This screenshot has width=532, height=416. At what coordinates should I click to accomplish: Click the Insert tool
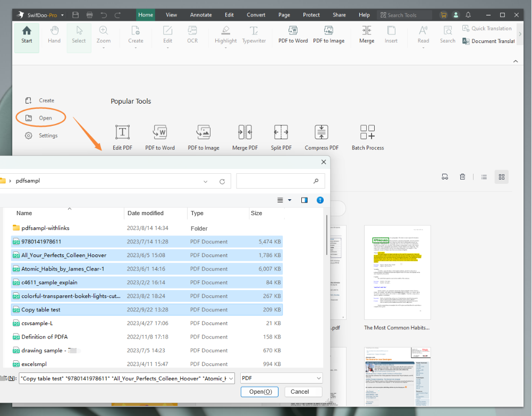[391, 35]
